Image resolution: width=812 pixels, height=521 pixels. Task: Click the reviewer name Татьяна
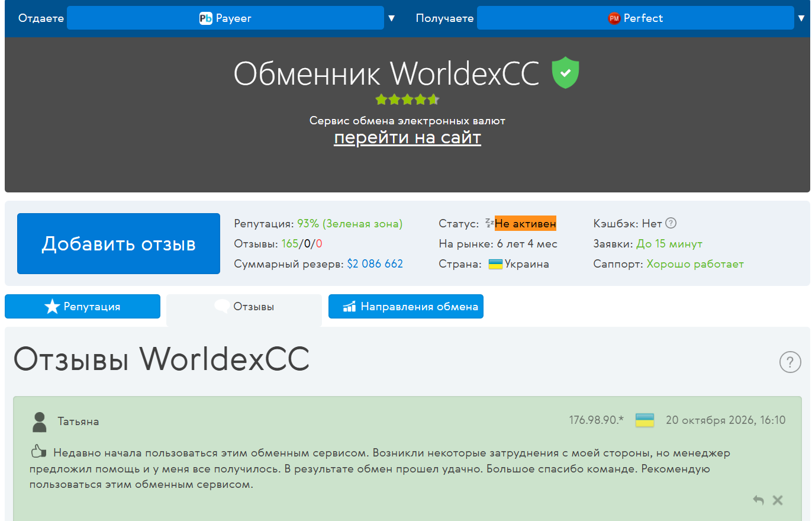[x=78, y=422]
